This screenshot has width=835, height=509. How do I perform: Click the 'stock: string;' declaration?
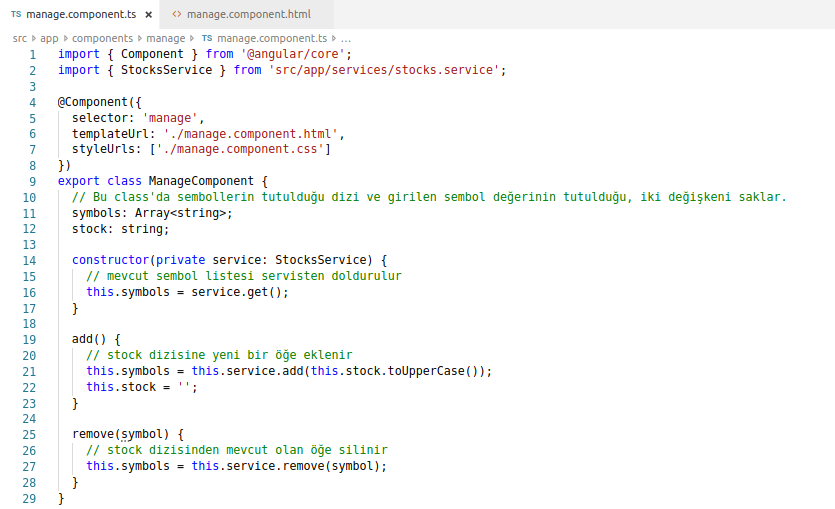tap(120, 229)
